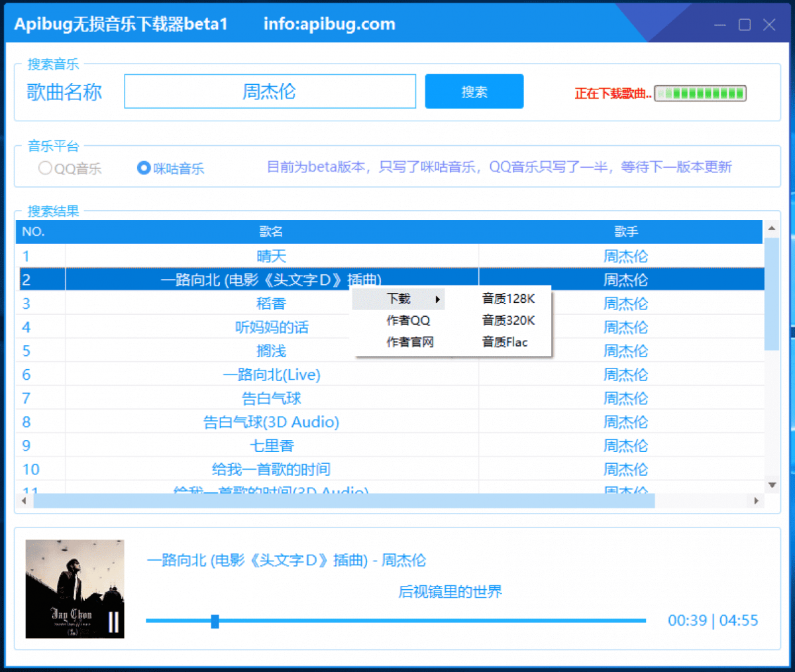Select song row 告白气球(3D Audio)
795x672 pixels.
pyautogui.click(x=390, y=422)
